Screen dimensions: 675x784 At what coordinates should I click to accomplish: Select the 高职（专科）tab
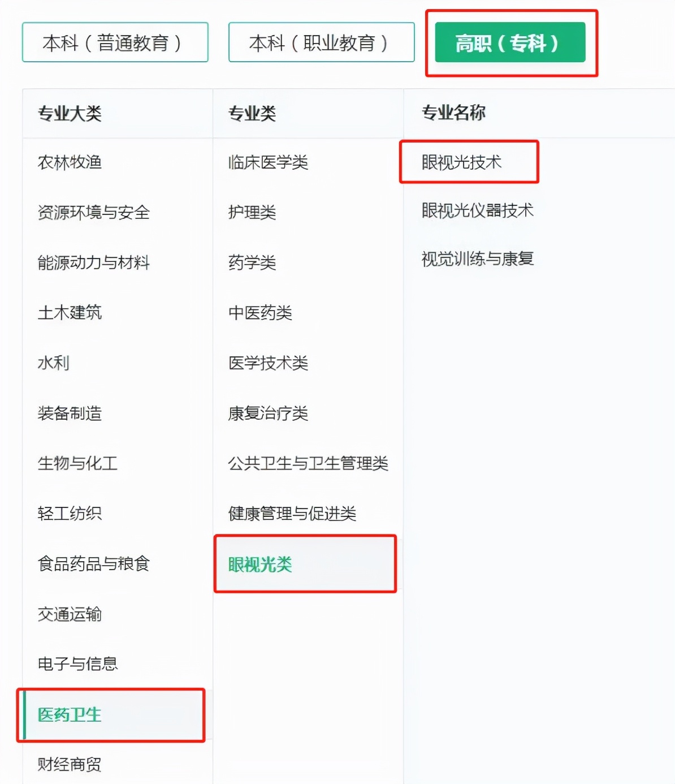(510, 42)
